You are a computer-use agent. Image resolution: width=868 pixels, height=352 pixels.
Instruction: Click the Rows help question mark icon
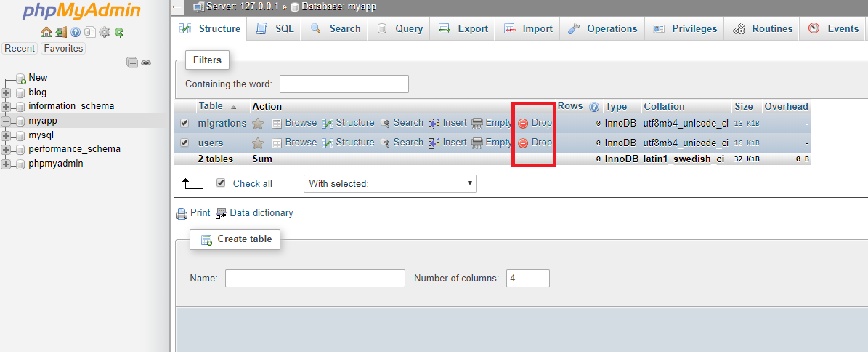click(594, 106)
